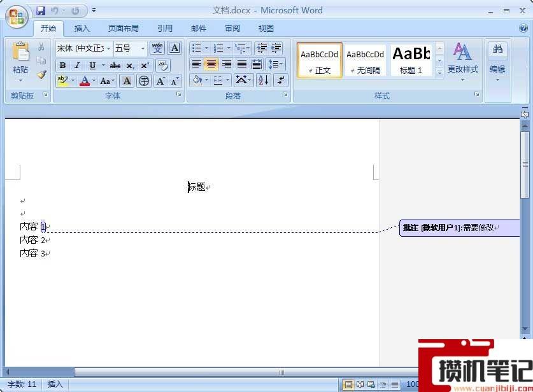The height and width of the screenshot is (392, 533).
Task: Open the font dialog launcher
Action: (178, 94)
